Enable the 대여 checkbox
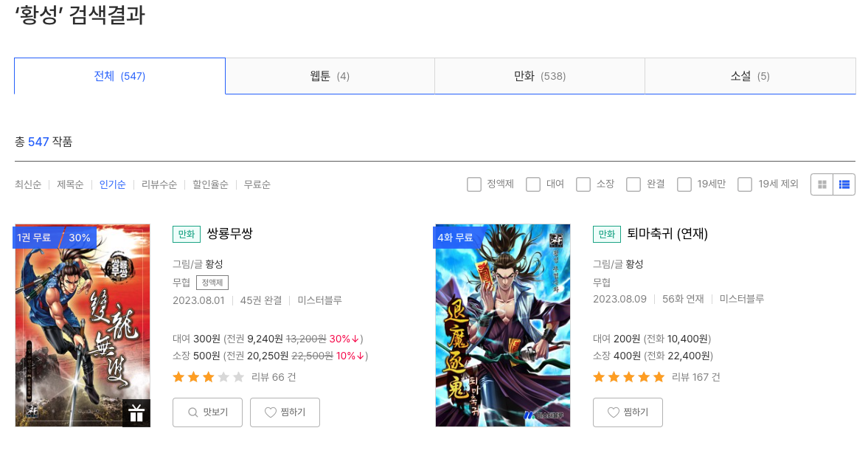The image size is (868, 456). 533,184
